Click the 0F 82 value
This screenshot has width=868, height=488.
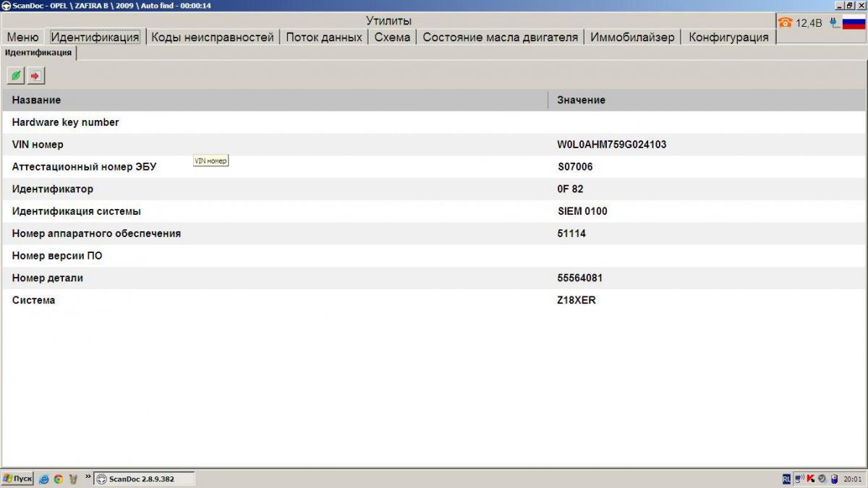pyautogui.click(x=570, y=189)
